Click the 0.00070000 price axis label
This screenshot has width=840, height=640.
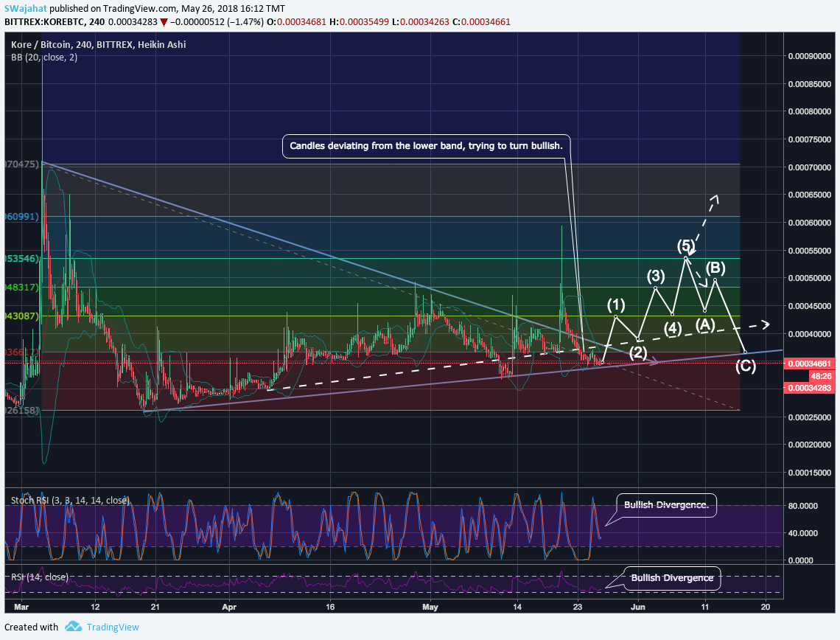point(810,167)
